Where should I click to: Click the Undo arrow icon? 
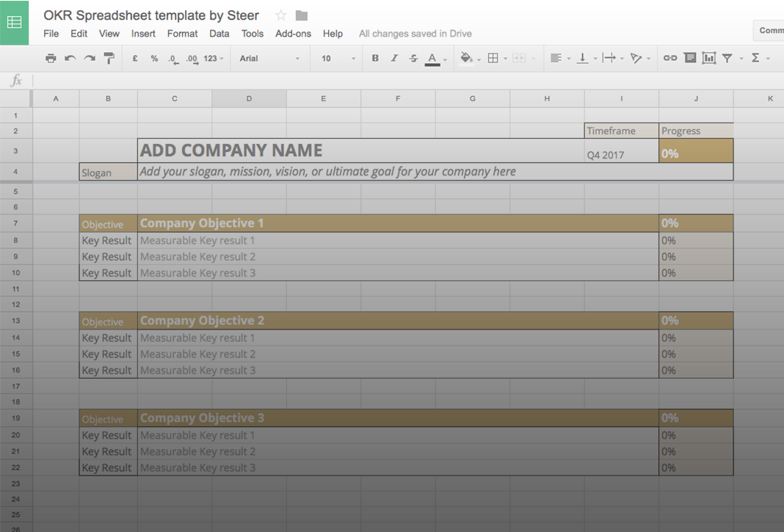70,59
